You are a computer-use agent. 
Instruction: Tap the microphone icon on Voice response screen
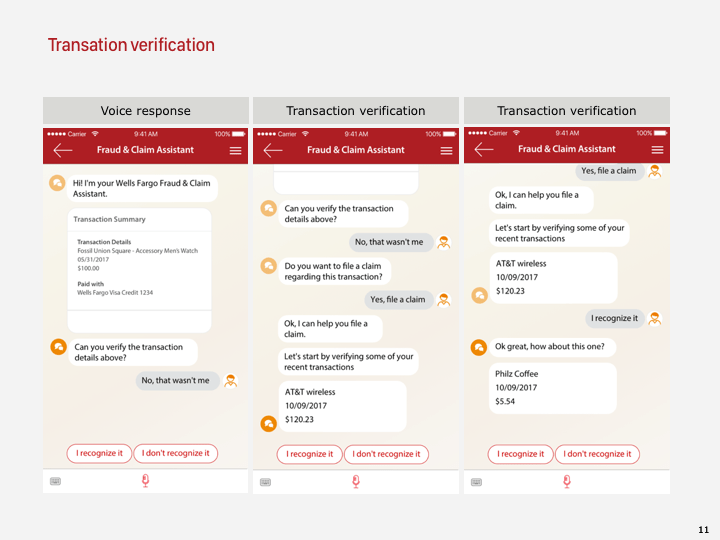tap(145, 481)
